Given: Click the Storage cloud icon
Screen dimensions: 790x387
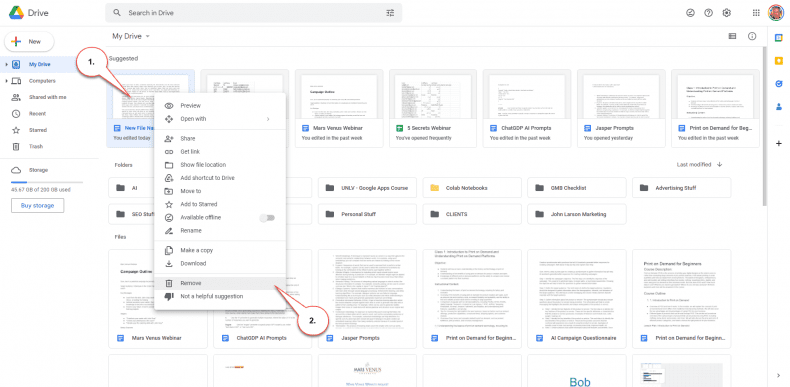Looking at the screenshot, I should 16,170.
